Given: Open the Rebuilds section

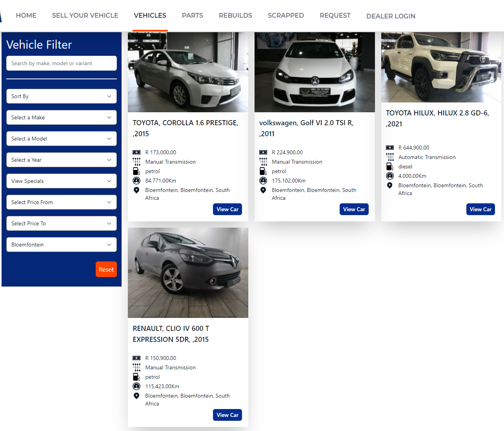Looking at the screenshot, I should 235,15.
